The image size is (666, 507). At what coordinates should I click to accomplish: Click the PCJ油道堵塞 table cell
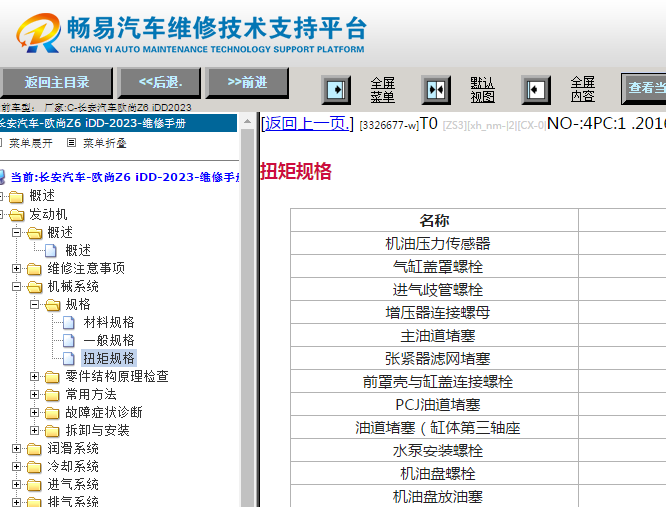pyautogui.click(x=434, y=404)
